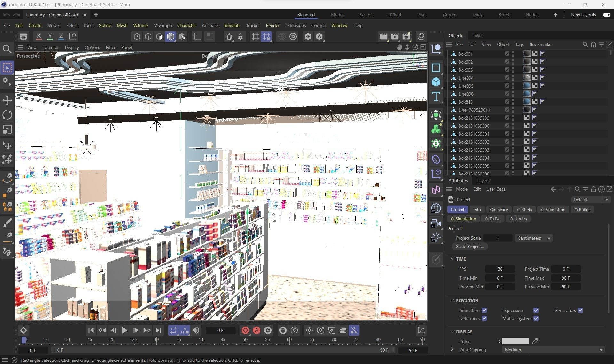The height and width of the screenshot is (364, 614).
Task: Click the Render to Picture Viewer icon
Action: [x=395, y=36]
